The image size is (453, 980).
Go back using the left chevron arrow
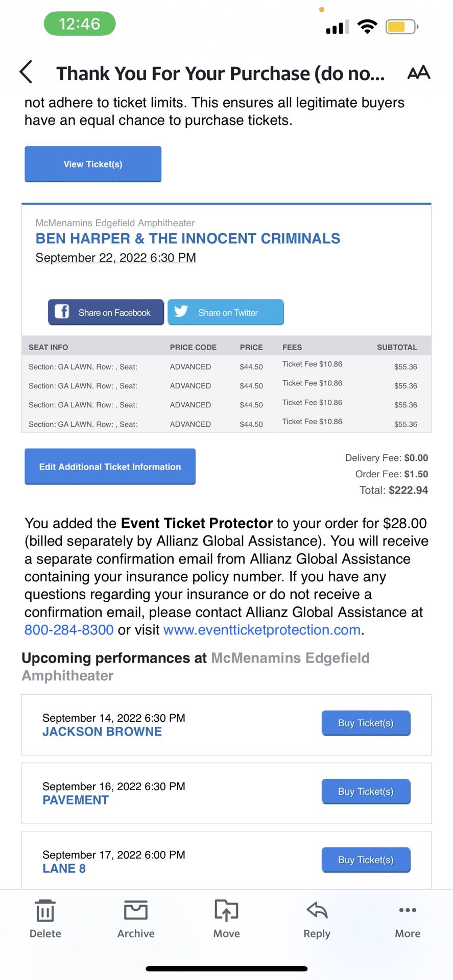click(x=26, y=72)
